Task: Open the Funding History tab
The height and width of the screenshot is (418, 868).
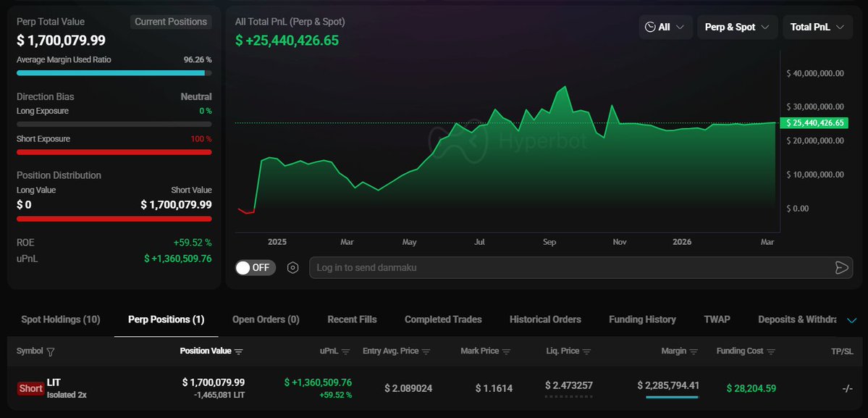Action: [642, 319]
